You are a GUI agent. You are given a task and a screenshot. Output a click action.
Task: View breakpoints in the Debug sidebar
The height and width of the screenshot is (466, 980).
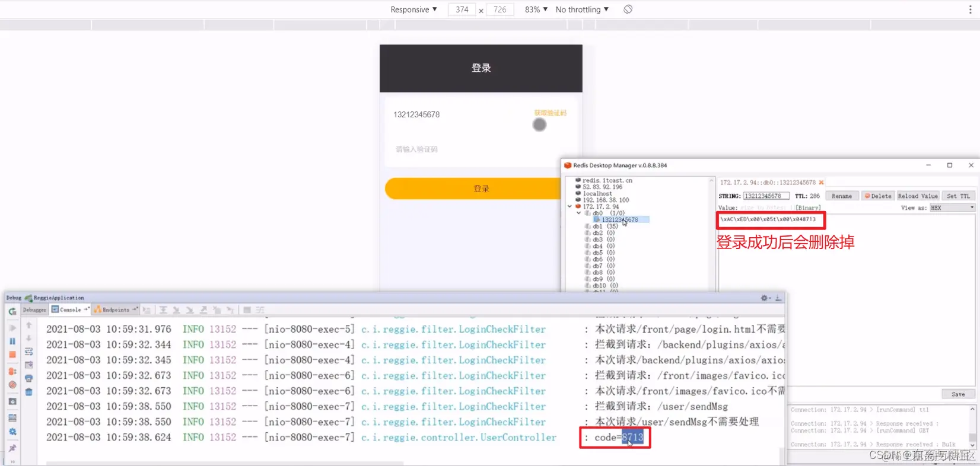click(12, 371)
